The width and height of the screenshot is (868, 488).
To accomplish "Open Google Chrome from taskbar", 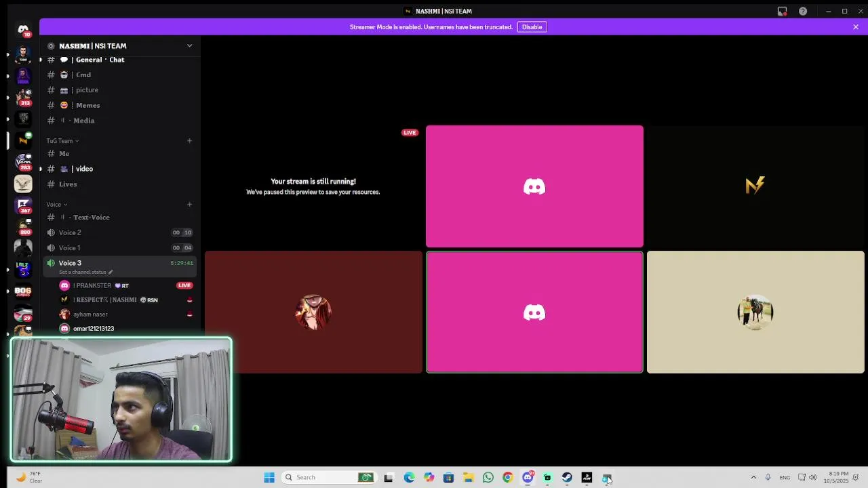I will (507, 478).
